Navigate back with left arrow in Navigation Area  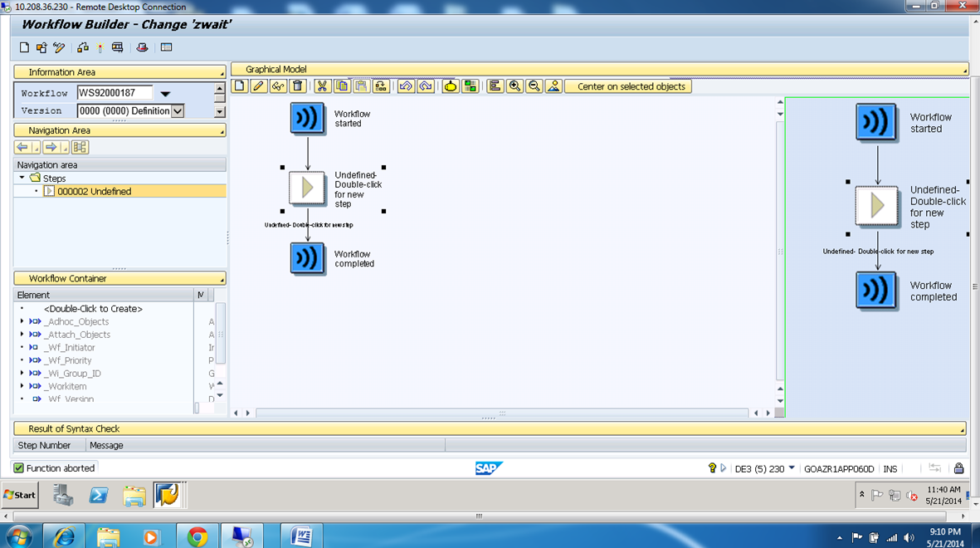point(22,147)
